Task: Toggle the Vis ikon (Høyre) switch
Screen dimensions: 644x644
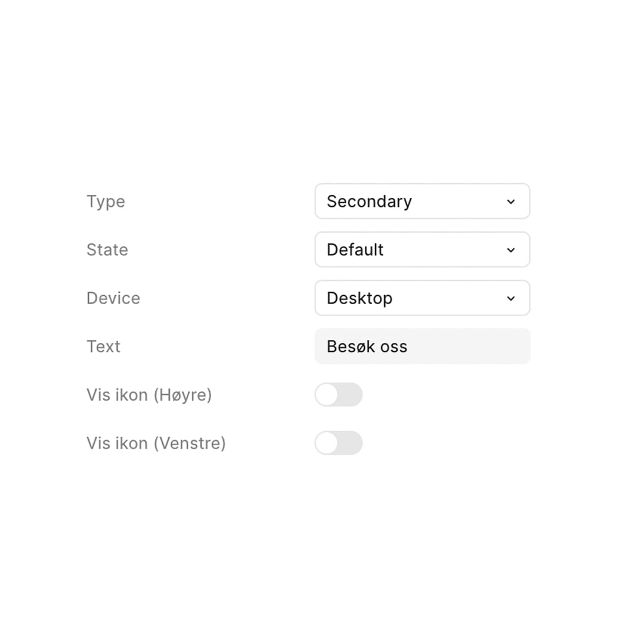Action: (339, 395)
